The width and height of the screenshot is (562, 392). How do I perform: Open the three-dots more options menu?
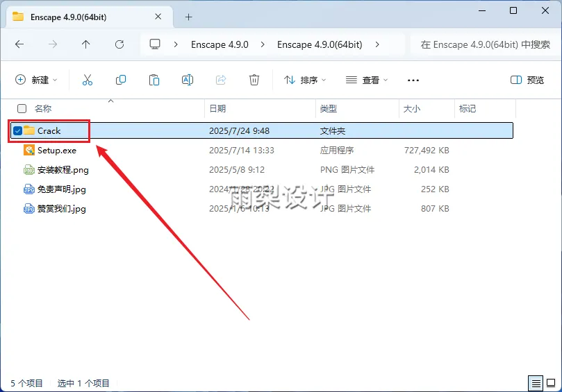413,80
